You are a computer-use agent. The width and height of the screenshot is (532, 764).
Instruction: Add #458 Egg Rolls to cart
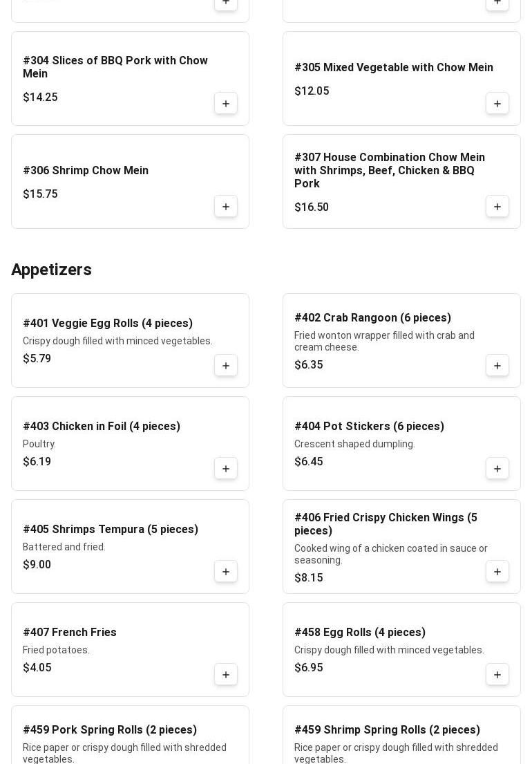pyautogui.click(x=497, y=675)
